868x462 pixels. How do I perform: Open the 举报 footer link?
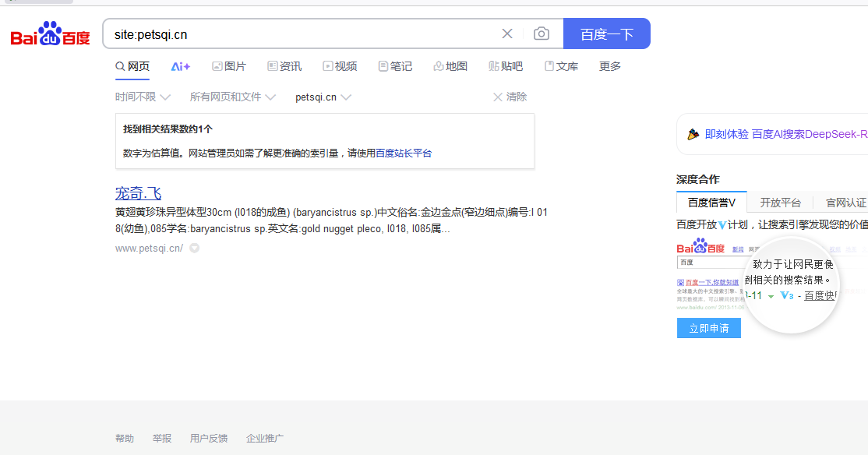(161, 438)
